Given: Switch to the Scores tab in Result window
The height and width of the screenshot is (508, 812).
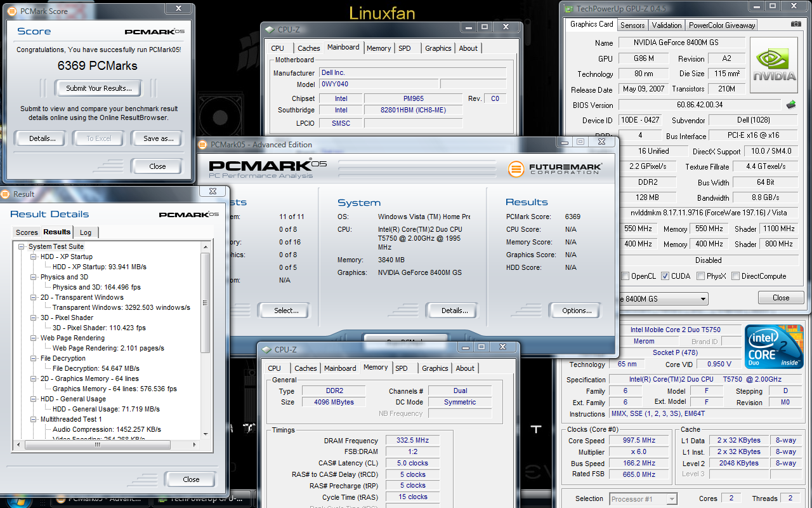Looking at the screenshot, I should 27,232.
